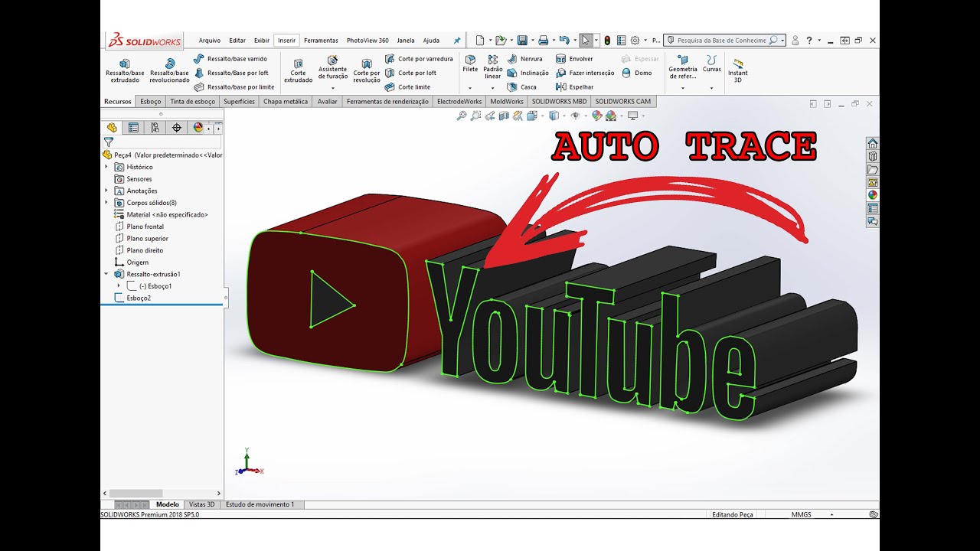Pin the menu bar with pushpin
Viewport: 980px width, 551px height.
point(457,41)
